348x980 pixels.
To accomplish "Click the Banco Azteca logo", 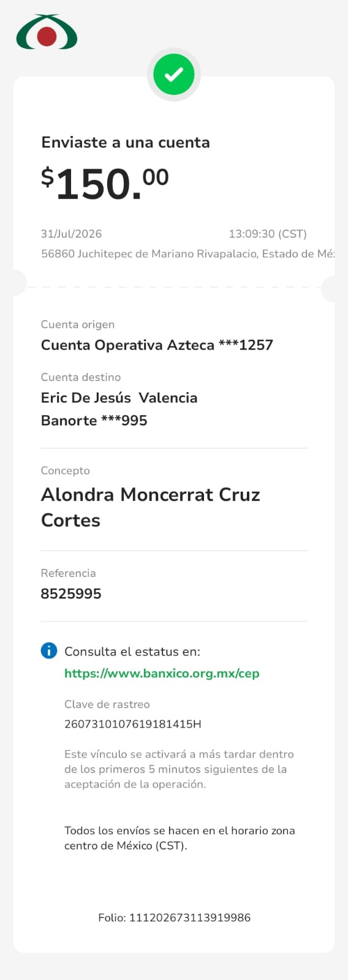I will 47,32.
